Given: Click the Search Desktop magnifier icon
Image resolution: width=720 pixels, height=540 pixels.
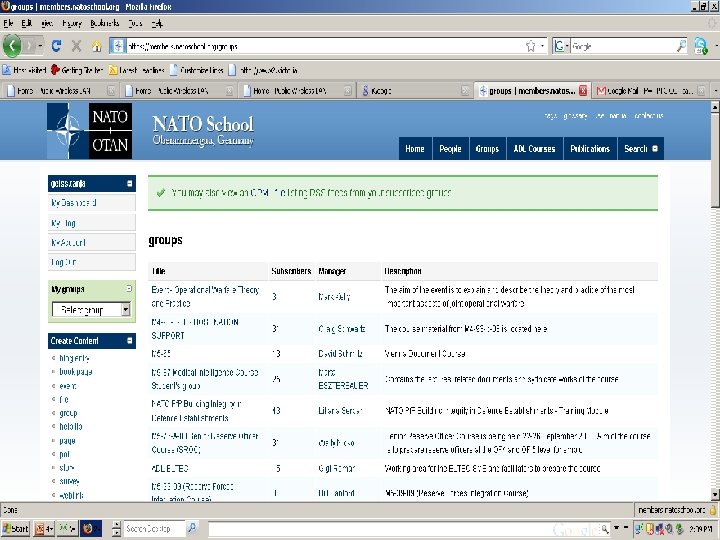Looking at the screenshot, I should click(x=192, y=528).
